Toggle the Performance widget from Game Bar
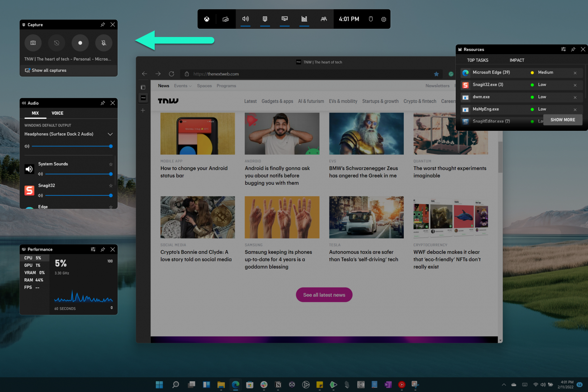 point(285,19)
